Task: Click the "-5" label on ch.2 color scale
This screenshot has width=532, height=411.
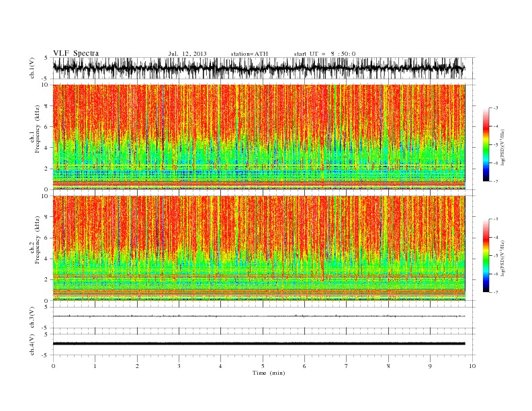Action: [495, 256]
